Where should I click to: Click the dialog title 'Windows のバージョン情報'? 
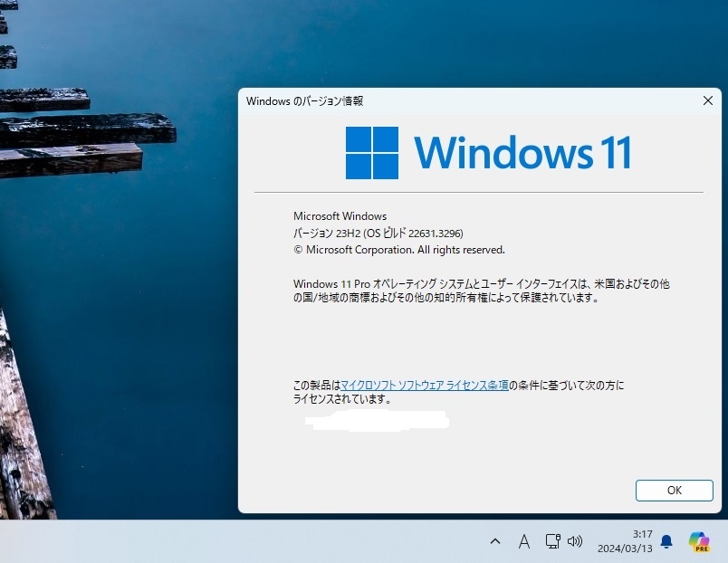[304, 100]
